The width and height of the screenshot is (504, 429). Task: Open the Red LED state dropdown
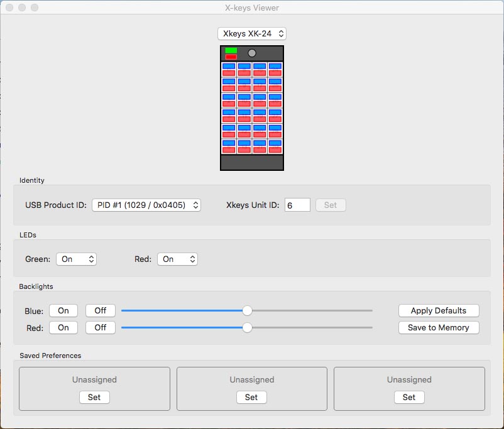pos(177,259)
